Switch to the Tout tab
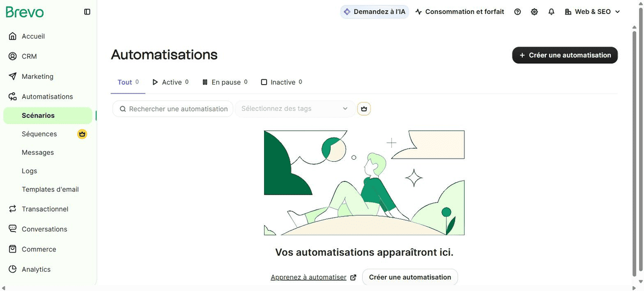This screenshot has height=291, width=644. (x=128, y=83)
